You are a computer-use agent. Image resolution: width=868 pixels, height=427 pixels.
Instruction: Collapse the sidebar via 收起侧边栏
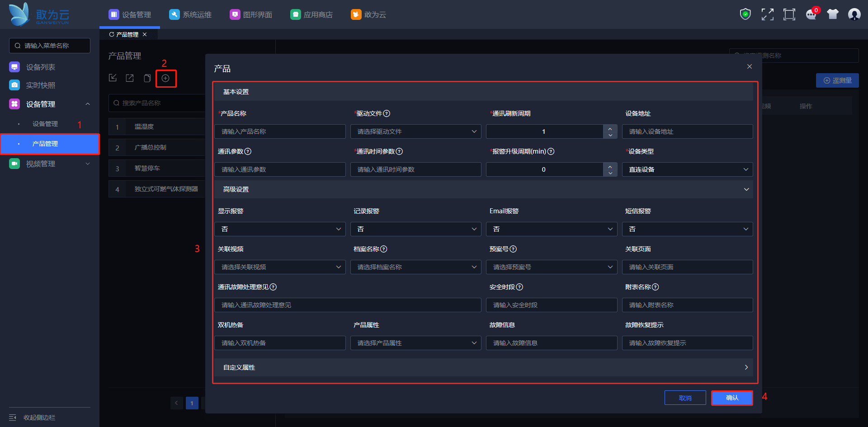pyautogui.click(x=32, y=418)
